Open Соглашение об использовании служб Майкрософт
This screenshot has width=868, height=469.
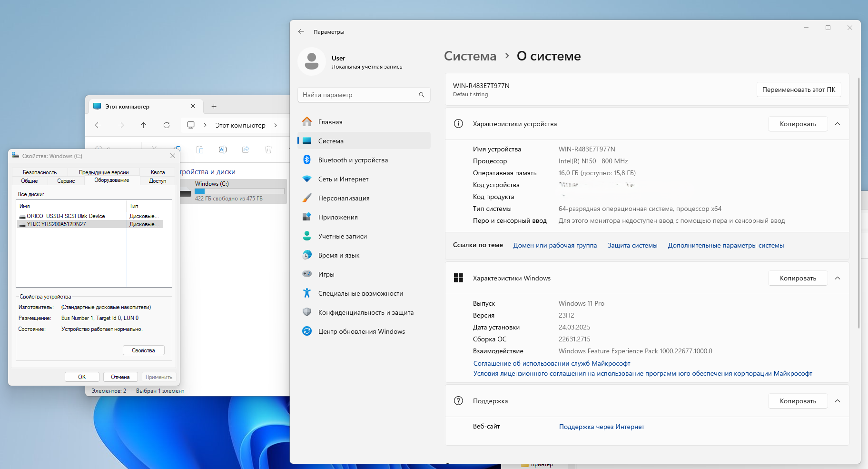click(x=552, y=364)
